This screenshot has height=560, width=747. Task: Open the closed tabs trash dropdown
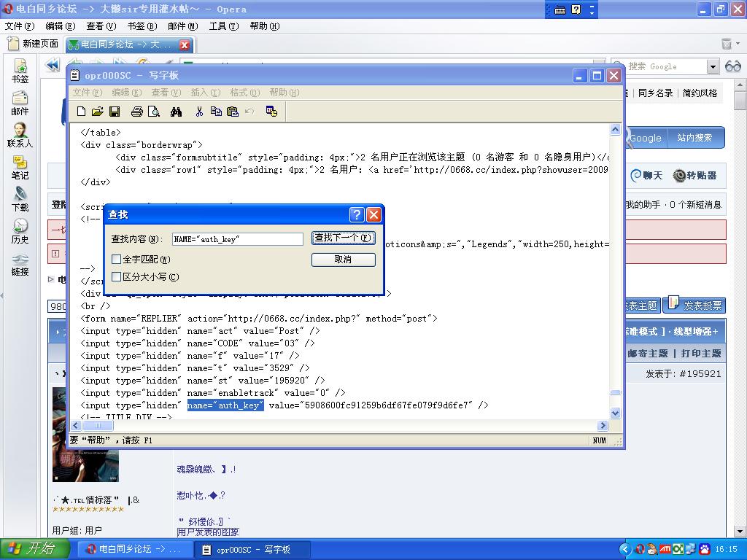[x=727, y=44]
